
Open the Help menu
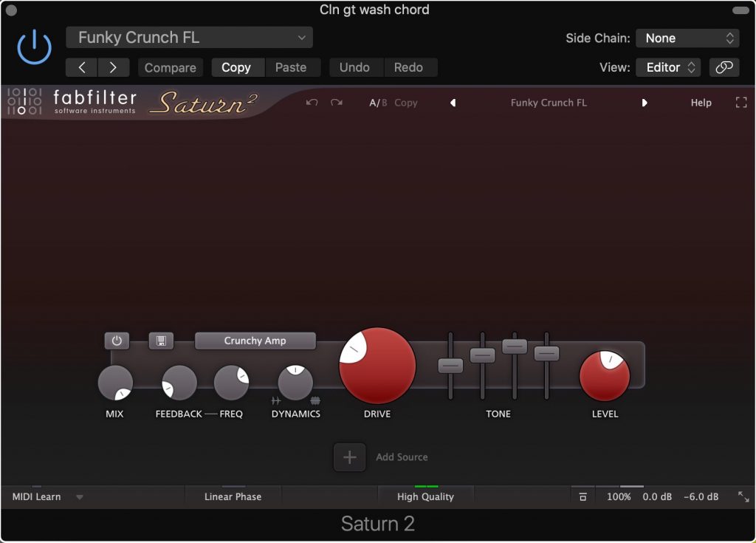click(x=701, y=103)
